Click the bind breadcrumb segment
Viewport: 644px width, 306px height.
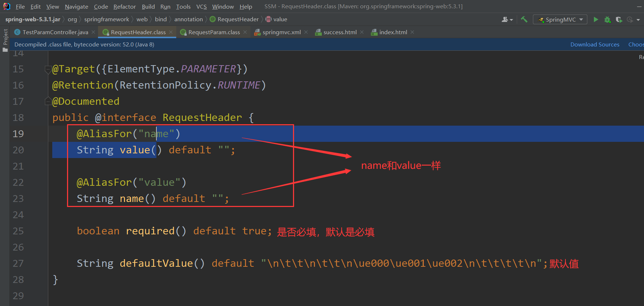[x=161, y=19]
